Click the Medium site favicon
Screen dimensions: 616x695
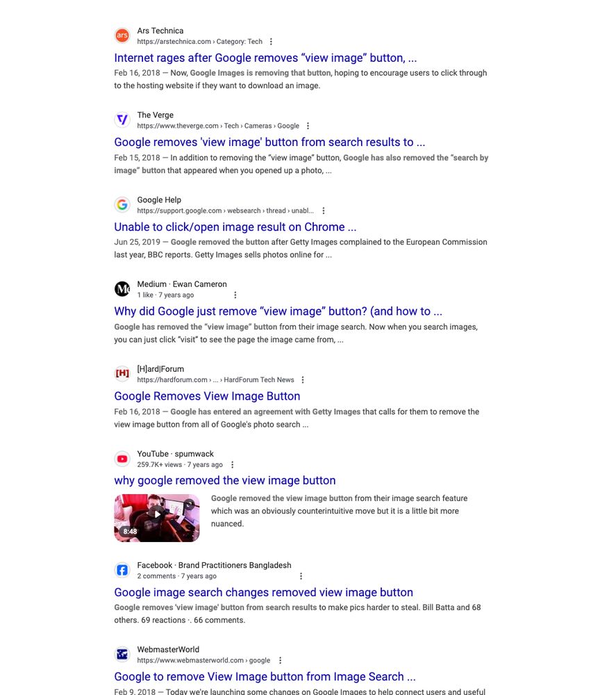(x=122, y=289)
